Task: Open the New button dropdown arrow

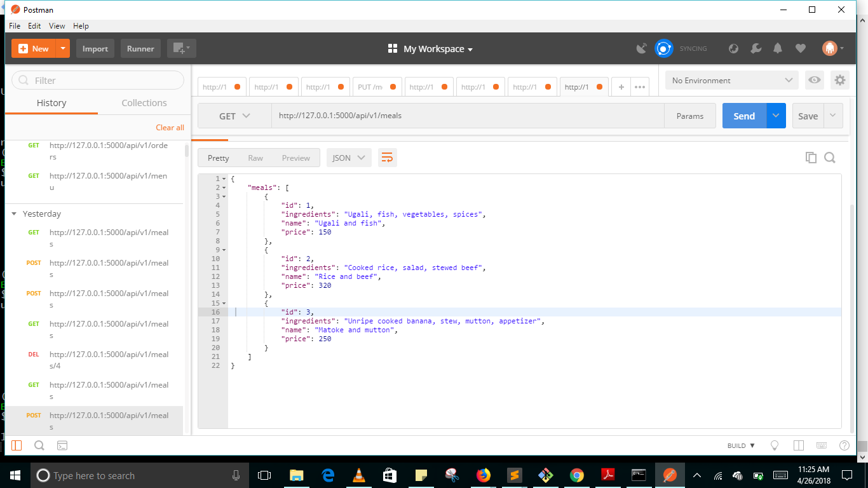Action: point(63,48)
